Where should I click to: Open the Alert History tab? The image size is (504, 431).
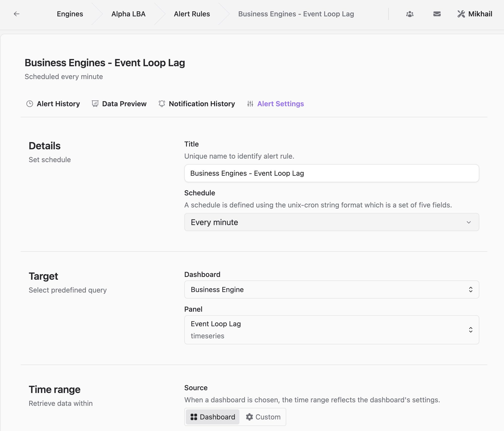click(x=53, y=104)
